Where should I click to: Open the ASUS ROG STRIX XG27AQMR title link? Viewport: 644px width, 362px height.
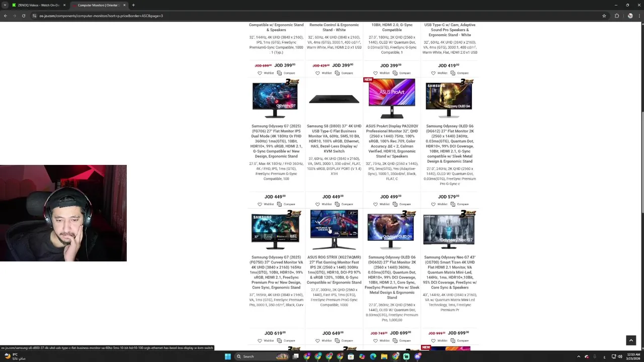coord(334,270)
